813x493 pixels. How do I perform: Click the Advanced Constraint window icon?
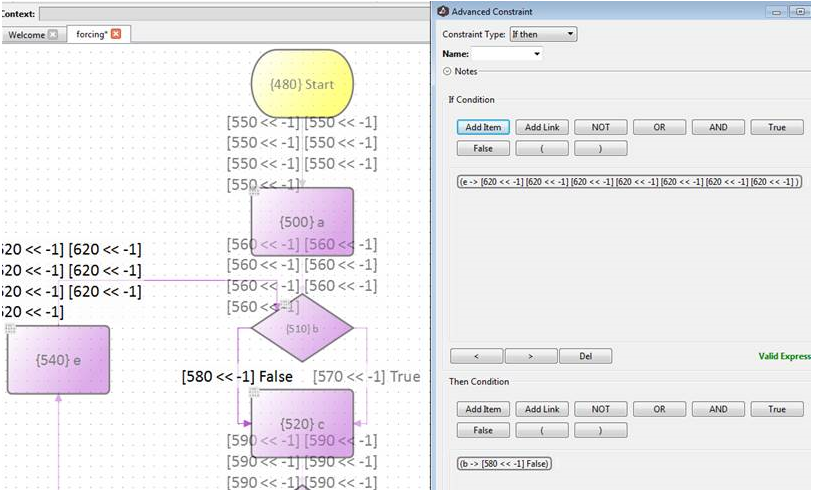click(443, 11)
